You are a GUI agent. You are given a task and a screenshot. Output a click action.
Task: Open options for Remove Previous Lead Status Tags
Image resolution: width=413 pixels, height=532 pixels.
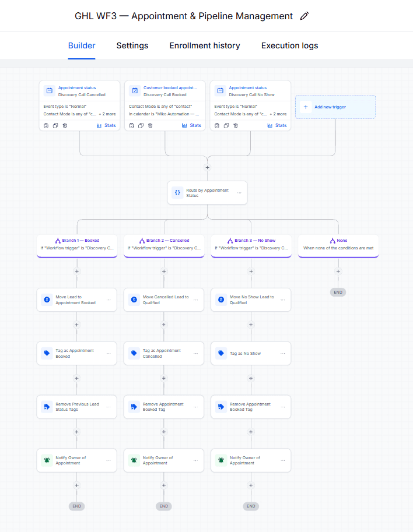pos(108,407)
